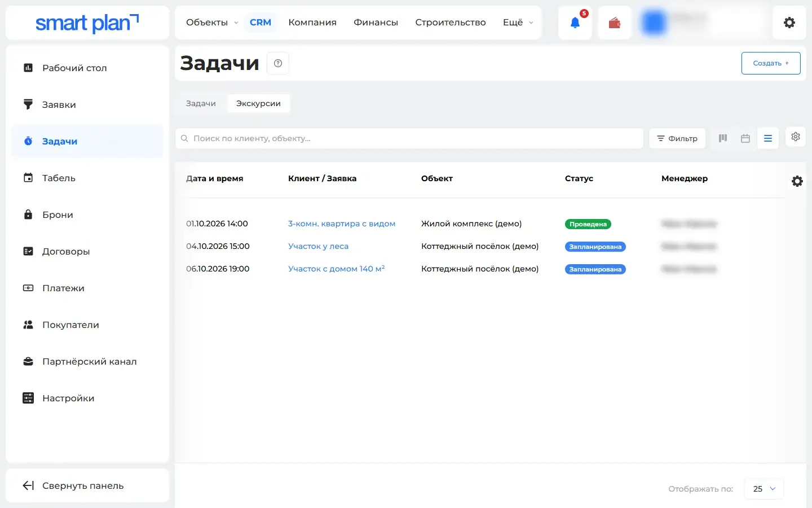Select the CRM top menu item

pyautogui.click(x=261, y=23)
